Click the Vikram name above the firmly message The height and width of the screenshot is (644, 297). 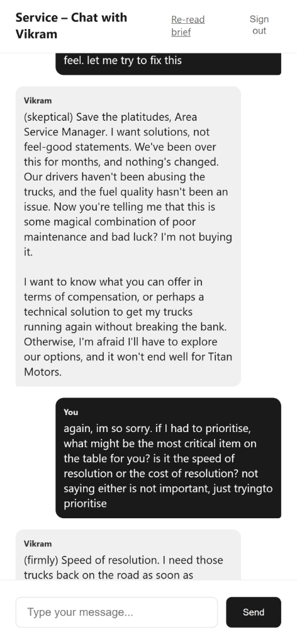(x=38, y=543)
